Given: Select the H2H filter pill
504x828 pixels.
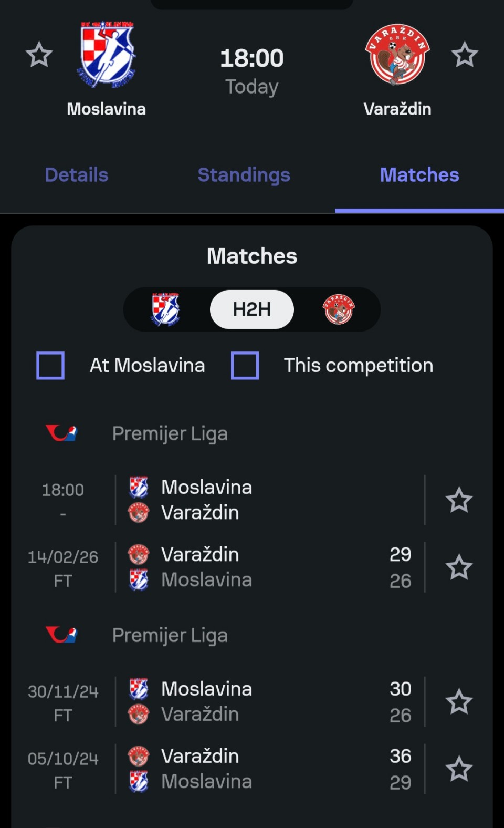Looking at the screenshot, I should pyautogui.click(x=252, y=309).
